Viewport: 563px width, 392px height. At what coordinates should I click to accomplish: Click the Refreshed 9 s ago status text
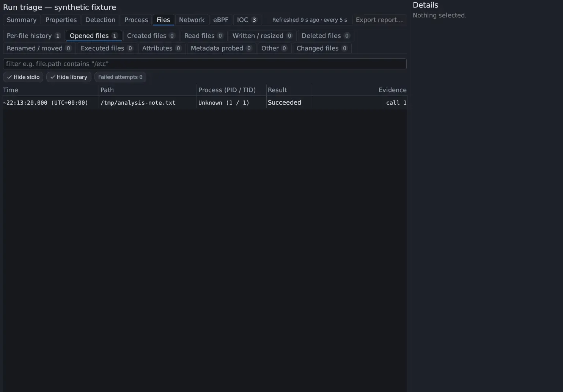310,20
